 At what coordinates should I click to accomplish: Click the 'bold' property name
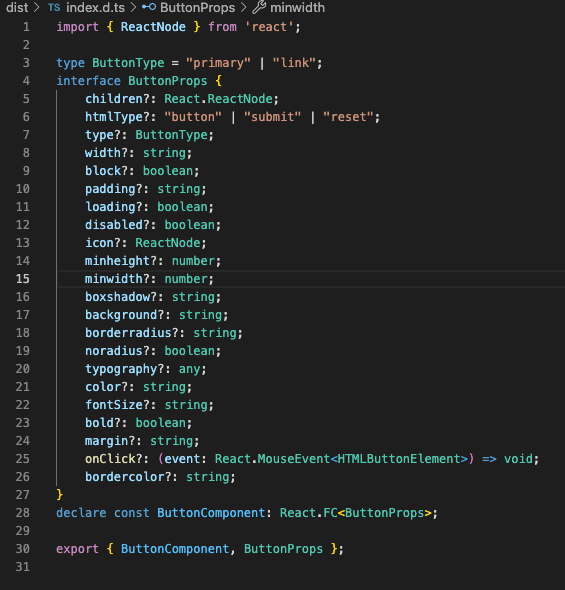pyautogui.click(x=99, y=423)
